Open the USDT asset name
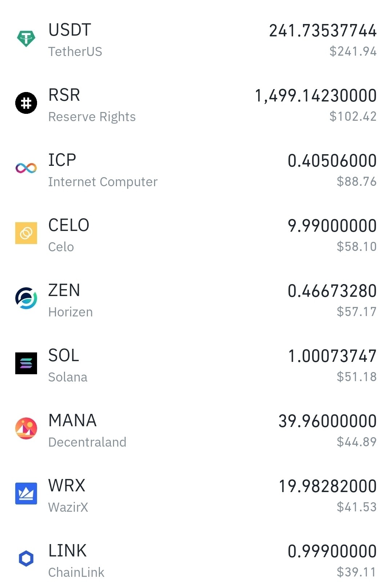Image resolution: width=392 pixels, height=583 pixels. pyautogui.click(x=70, y=30)
